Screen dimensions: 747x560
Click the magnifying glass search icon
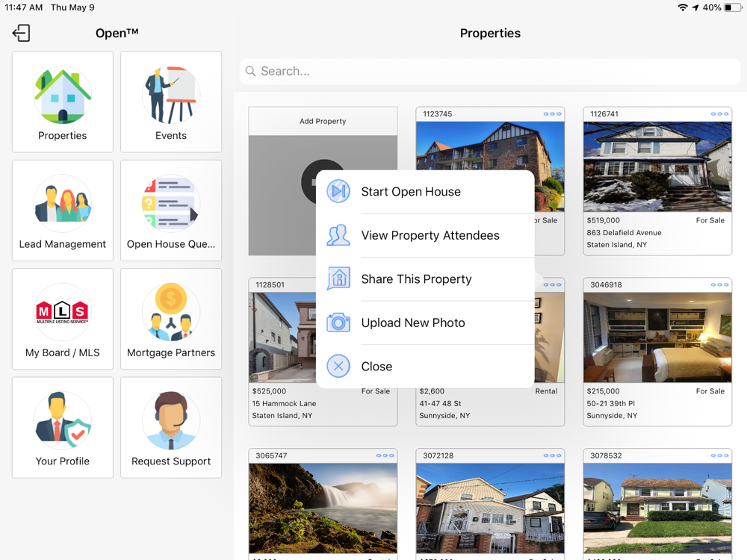250,72
